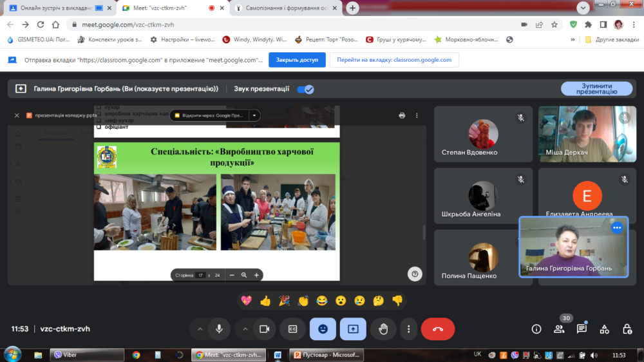Open host controls lock icon
Viewport: 644px width, 362px height.
coord(627,329)
